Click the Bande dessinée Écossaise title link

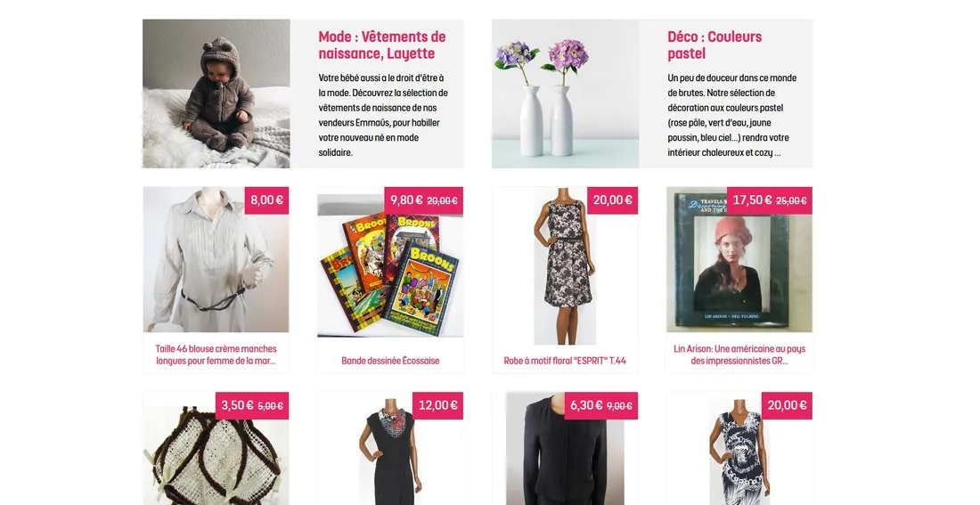click(x=390, y=361)
